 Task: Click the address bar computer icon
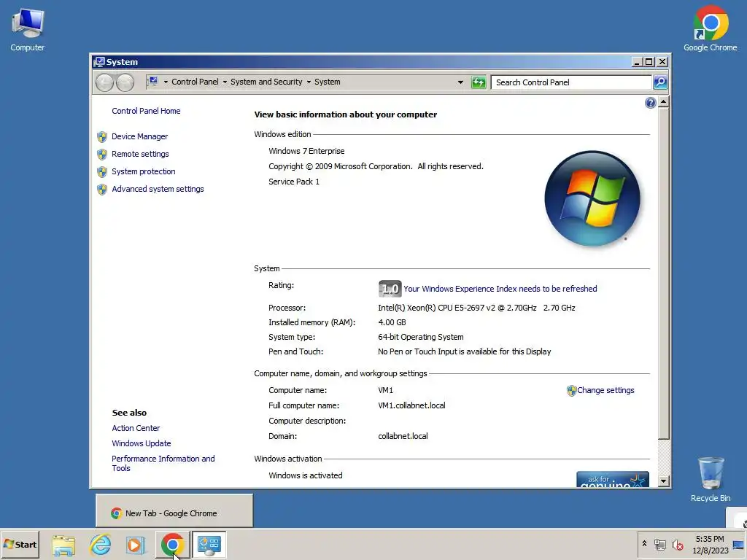(x=152, y=82)
